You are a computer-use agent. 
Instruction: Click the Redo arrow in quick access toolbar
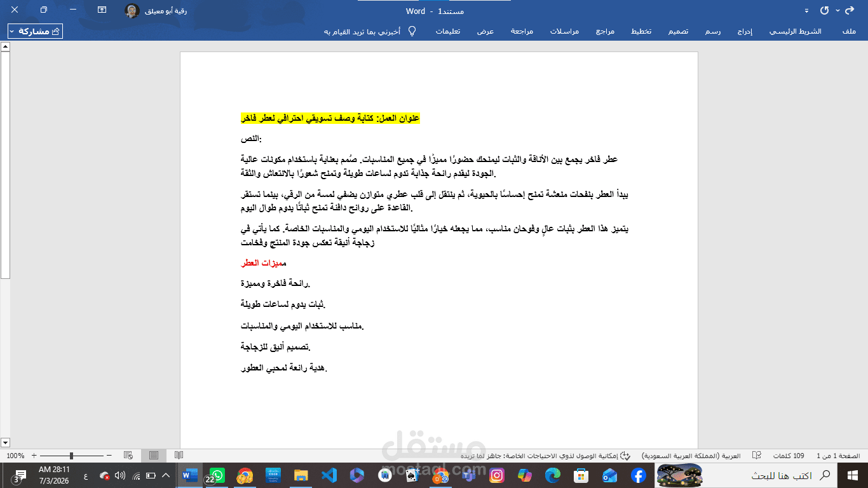(850, 11)
